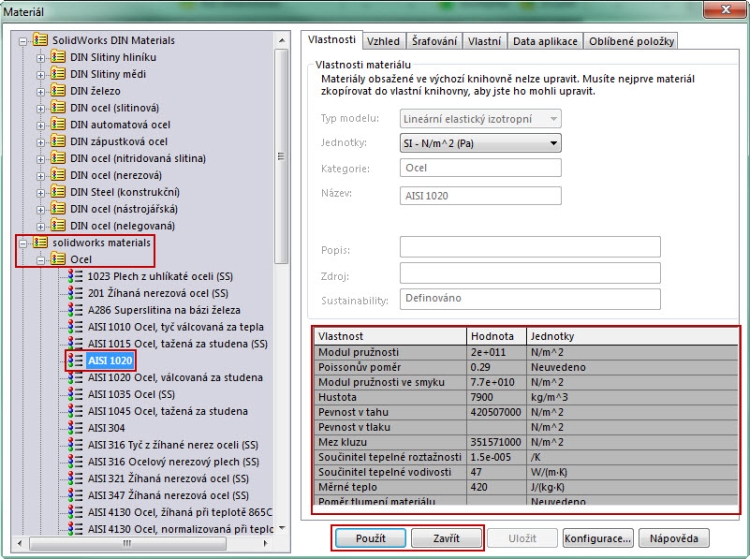Open the Jednotky units dropdown
Screen dimensions: 750x559
[480, 143]
